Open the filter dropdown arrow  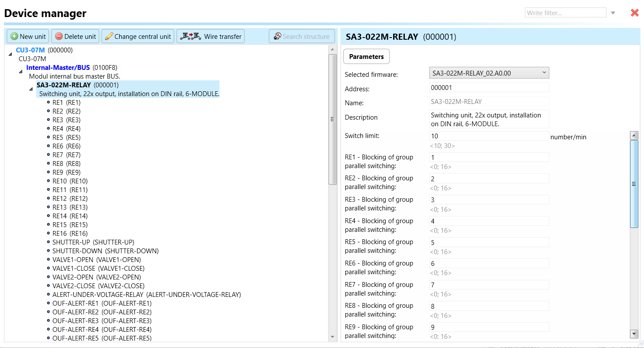(x=613, y=13)
